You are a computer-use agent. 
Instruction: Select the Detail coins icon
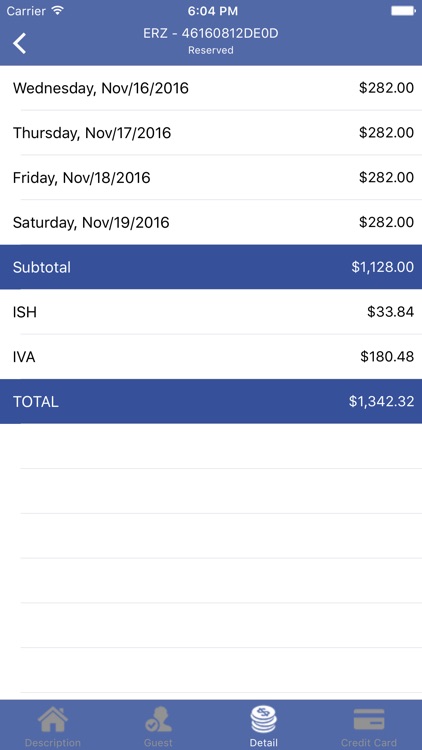(x=264, y=720)
